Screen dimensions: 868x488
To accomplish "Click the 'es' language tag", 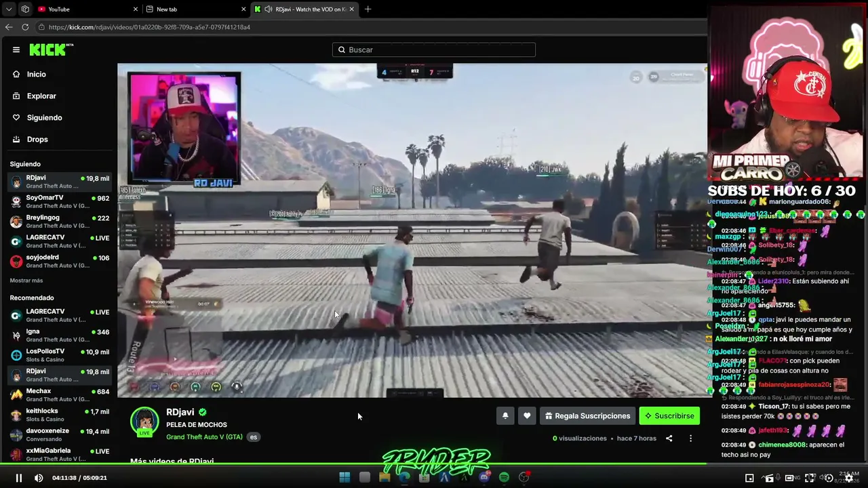I will coord(254,437).
